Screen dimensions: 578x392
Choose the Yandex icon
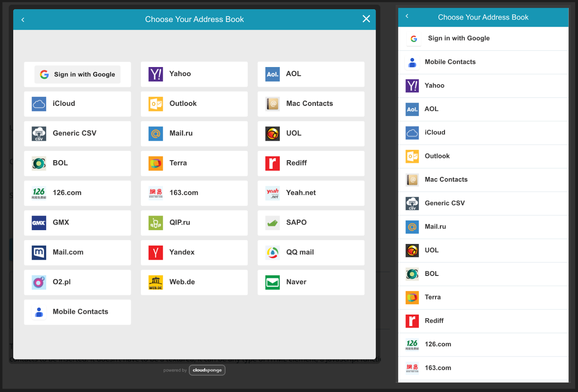pos(156,253)
